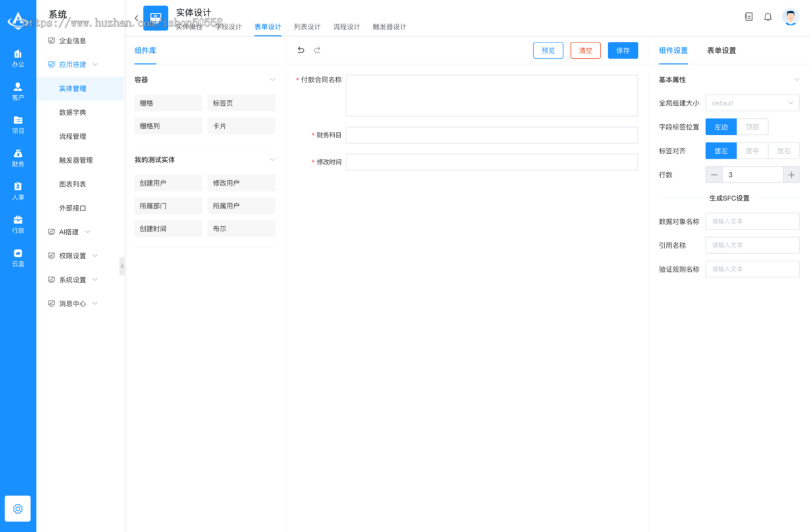810x532 pixels.
Task: Pick the 卡片 container component
Action: (241, 126)
